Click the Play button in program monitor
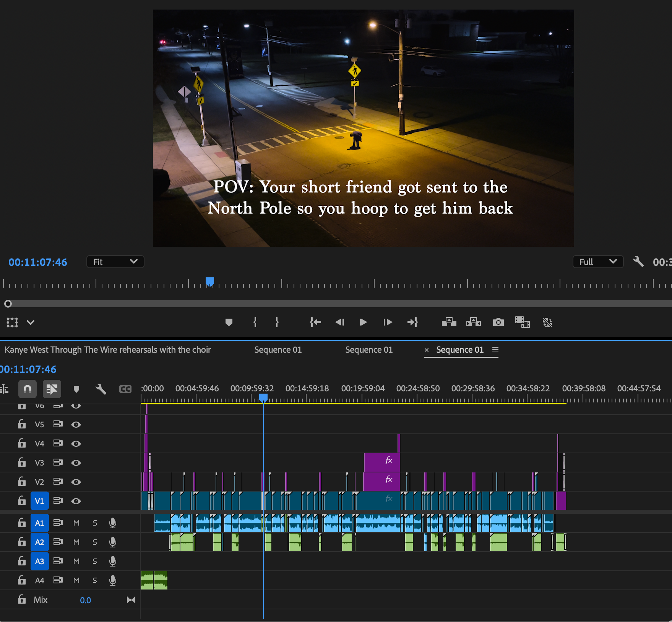Image resolution: width=672 pixels, height=622 pixels. pyautogui.click(x=363, y=322)
